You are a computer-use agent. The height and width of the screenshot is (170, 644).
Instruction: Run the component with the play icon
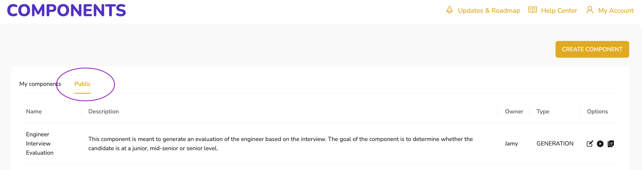point(600,144)
